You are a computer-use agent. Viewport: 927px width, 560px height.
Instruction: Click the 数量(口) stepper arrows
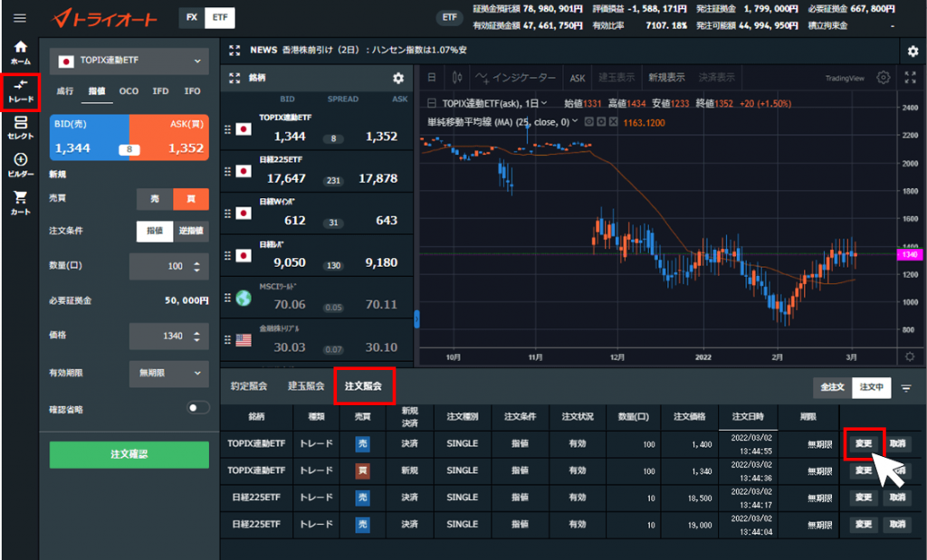point(196,266)
